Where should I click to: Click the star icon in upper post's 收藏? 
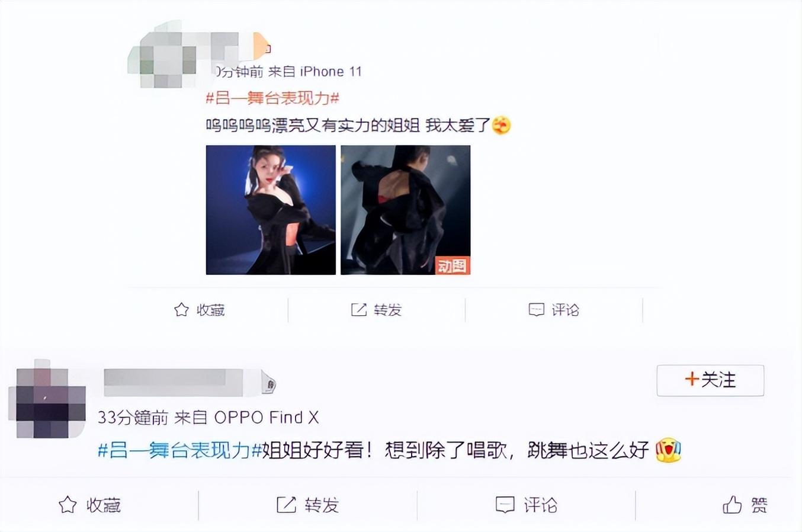pyautogui.click(x=181, y=309)
